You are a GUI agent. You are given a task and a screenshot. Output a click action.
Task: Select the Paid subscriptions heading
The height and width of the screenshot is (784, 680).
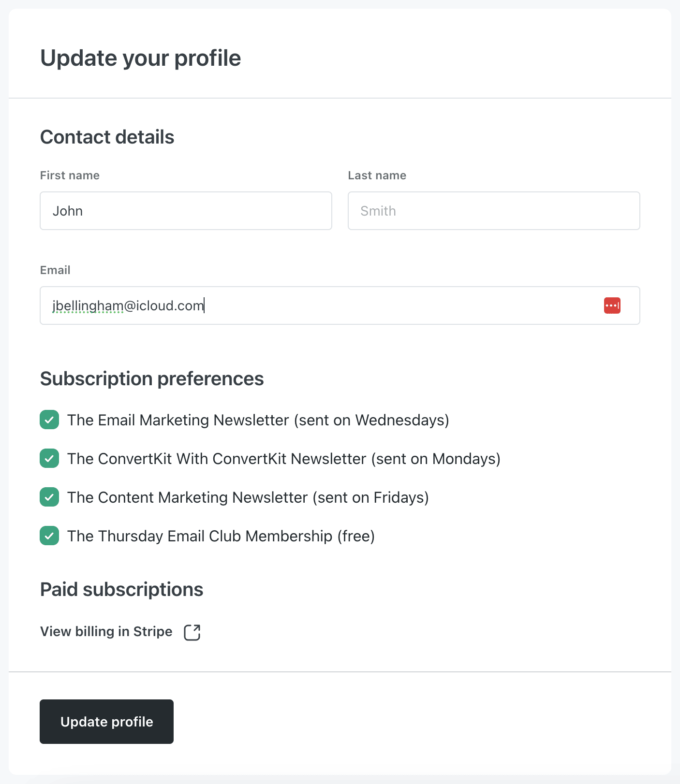122,590
